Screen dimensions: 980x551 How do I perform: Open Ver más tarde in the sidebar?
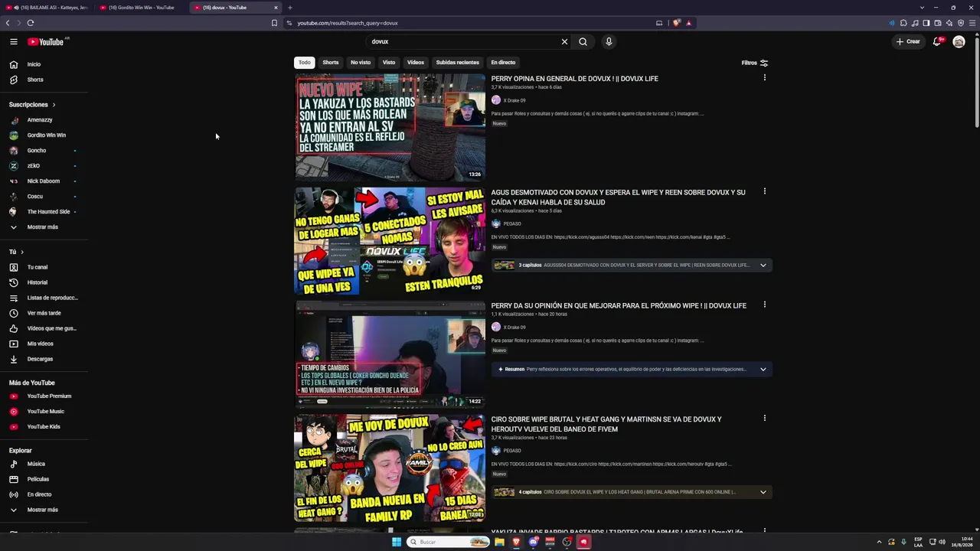click(44, 313)
